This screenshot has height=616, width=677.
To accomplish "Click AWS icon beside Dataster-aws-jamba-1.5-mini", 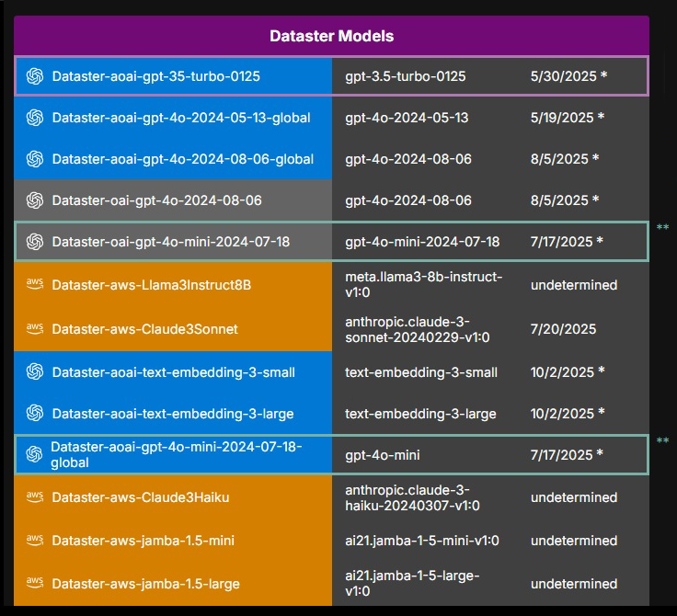I will (35, 540).
